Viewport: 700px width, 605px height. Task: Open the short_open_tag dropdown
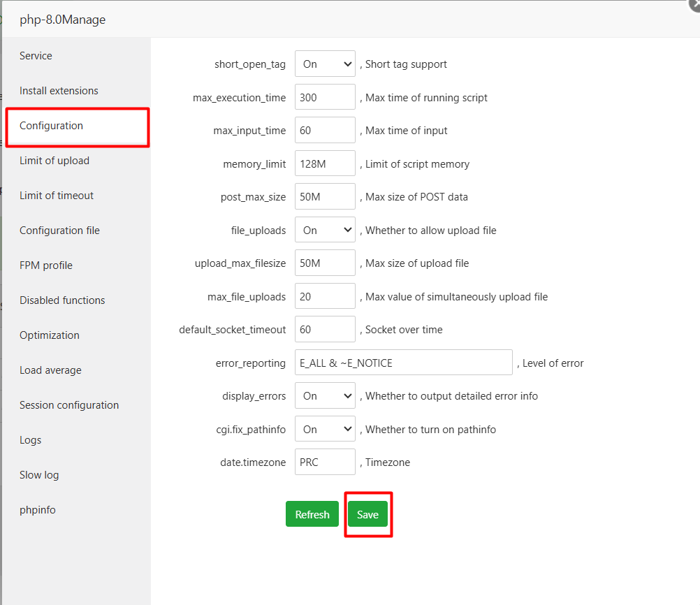coord(325,64)
